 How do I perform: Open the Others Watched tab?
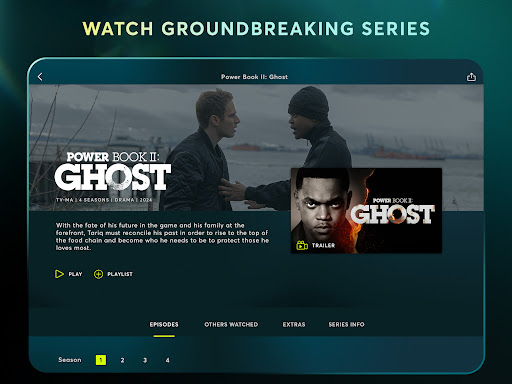231,325
